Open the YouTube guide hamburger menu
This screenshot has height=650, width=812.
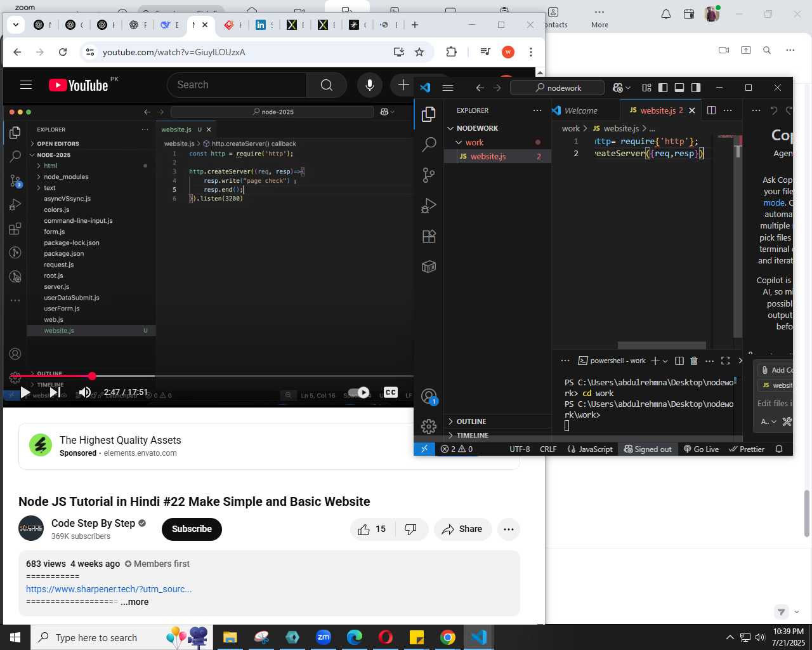[x=26, y=85]
